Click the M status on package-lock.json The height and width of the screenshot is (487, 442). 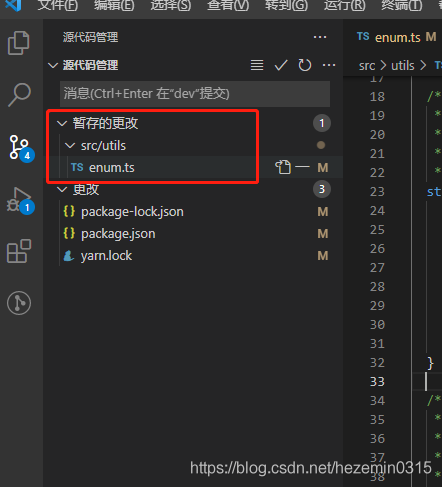click(x=323, y=211)
